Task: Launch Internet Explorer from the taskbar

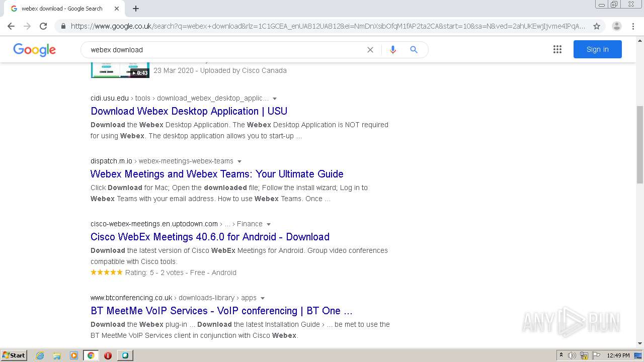Action: [x=40, y=355]
